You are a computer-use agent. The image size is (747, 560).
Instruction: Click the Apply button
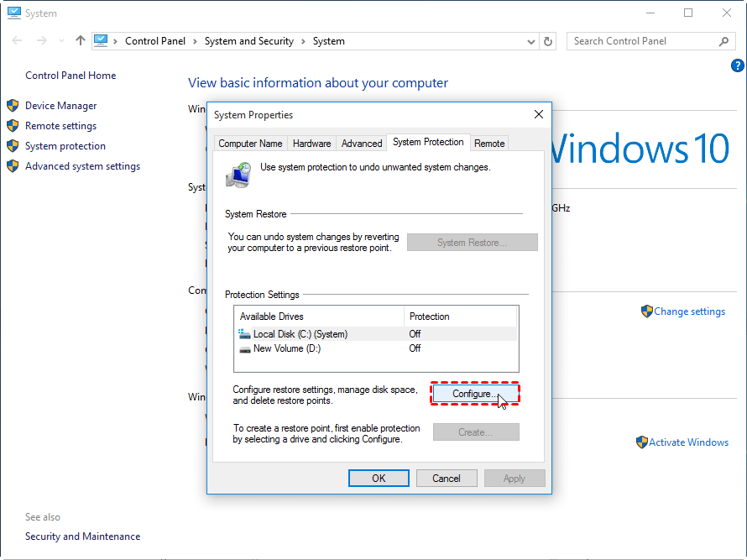(x=515, y=478)
